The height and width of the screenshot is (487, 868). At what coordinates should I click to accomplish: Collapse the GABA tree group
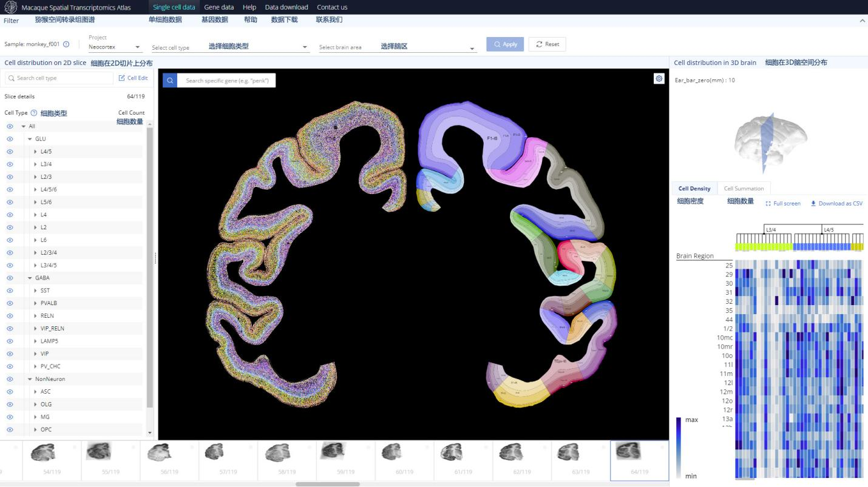pyautogui.click(x=30, y=278)
